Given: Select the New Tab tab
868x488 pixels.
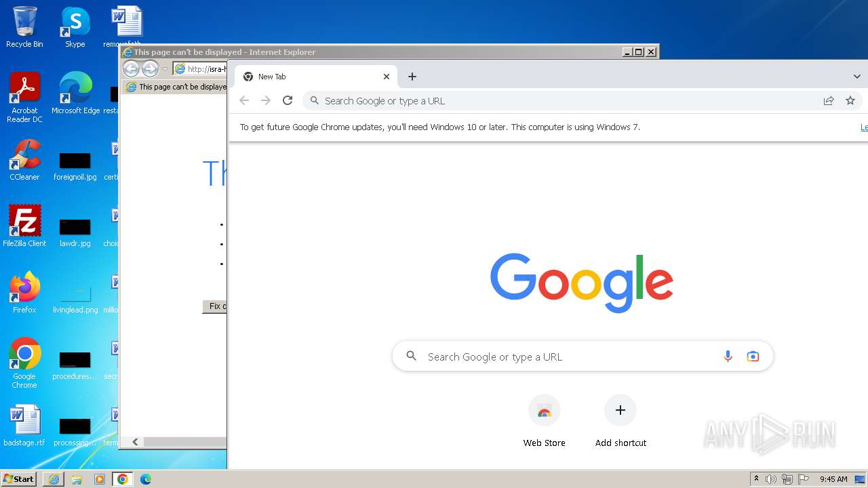Looking at the screenshot, I should click(315, 77).
